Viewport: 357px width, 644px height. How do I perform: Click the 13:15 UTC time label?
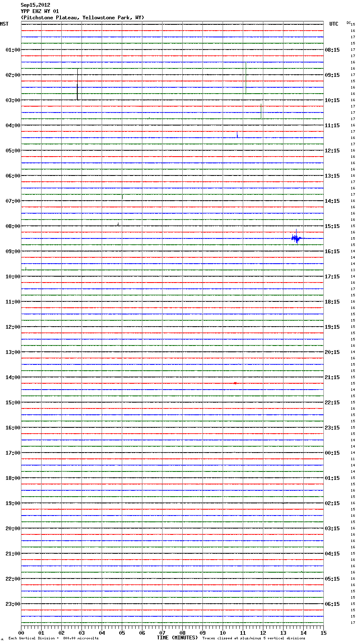[x=332, y=176]
